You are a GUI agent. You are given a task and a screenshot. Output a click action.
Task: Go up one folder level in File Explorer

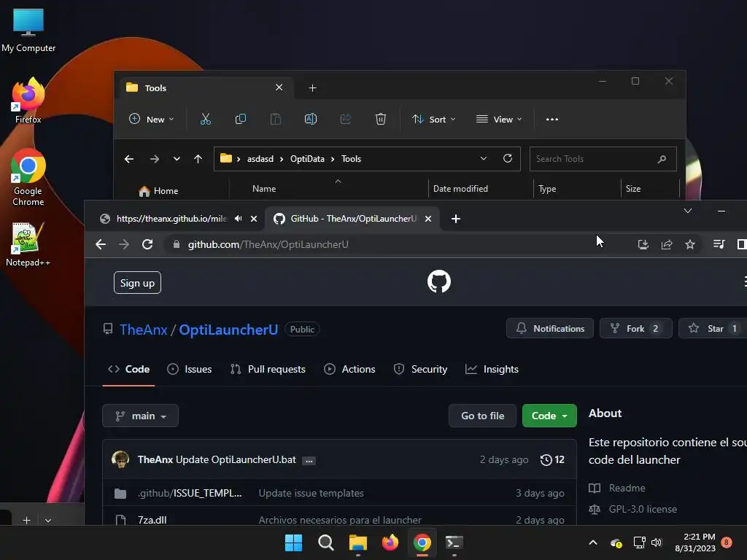click(x=198, y=159)
